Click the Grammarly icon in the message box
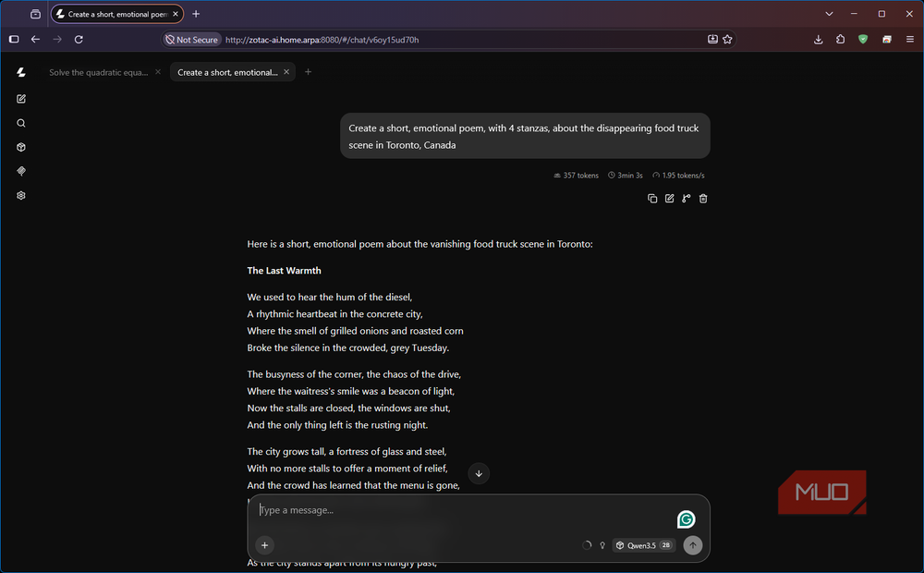Viewport: 924px width, 573px height. tap(686, 519)
